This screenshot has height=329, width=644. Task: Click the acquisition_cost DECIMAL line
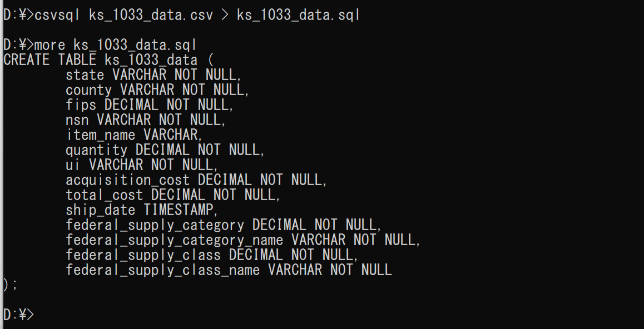pyautogui.click(x=196, y=180)
